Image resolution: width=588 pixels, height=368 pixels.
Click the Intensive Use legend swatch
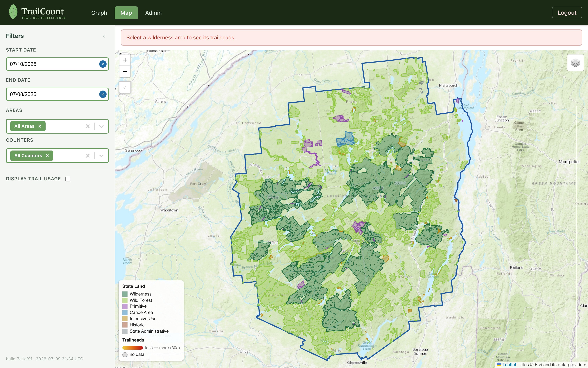(125, 319)
